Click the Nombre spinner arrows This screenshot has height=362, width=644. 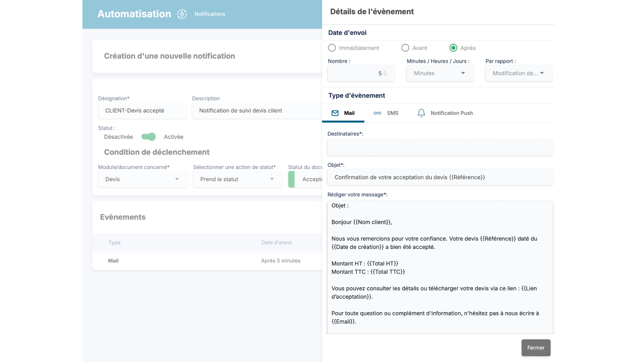pyautogui.click(x=385, y=73)
